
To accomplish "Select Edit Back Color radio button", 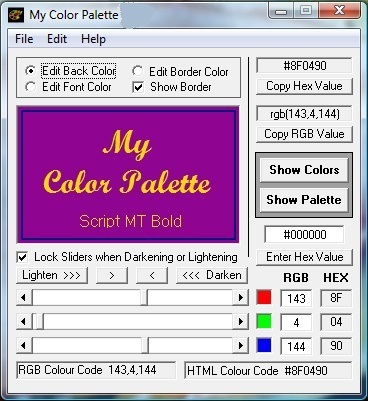I will [31, 71].
